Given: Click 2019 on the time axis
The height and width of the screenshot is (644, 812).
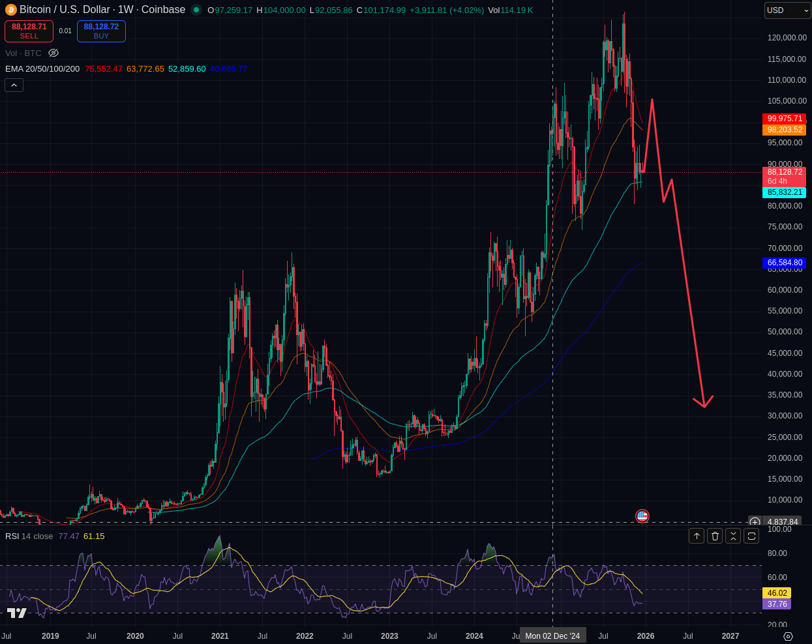Looking at the screenshot, I should pos(50,636).
